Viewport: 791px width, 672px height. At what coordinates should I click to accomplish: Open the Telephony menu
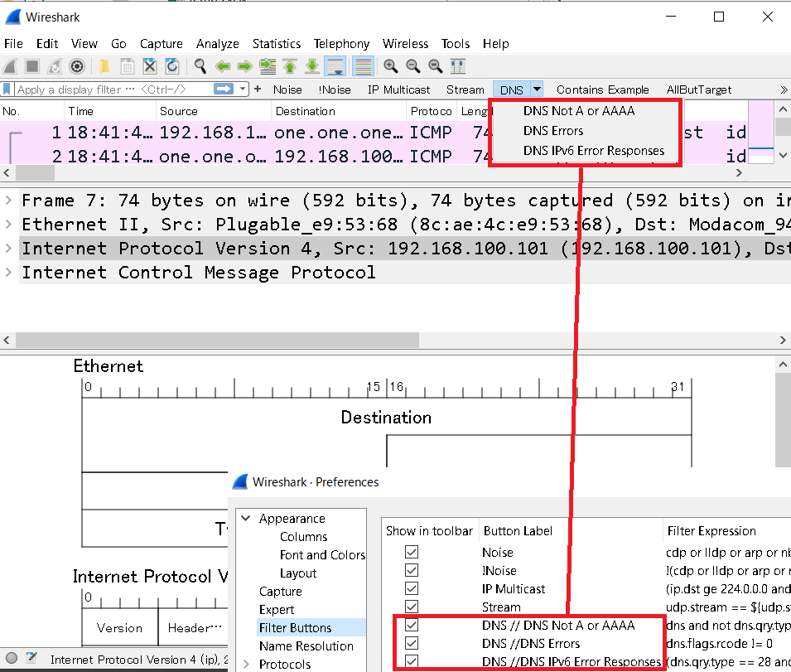point(341,44)
